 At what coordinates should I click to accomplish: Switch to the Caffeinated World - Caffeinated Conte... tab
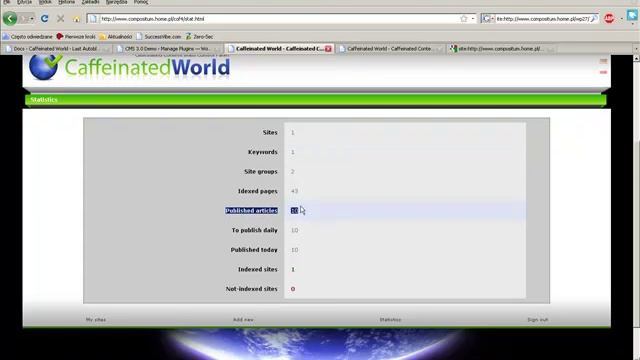tap(390, 49)
